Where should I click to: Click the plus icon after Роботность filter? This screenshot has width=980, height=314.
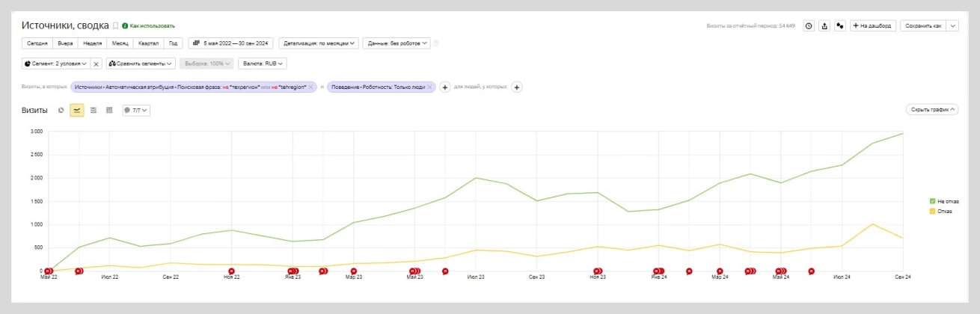[444, 87]
